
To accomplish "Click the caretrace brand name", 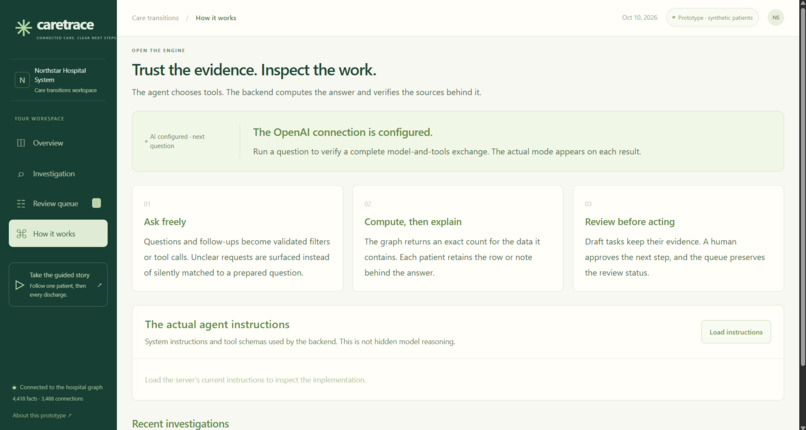I will point(65,25).
